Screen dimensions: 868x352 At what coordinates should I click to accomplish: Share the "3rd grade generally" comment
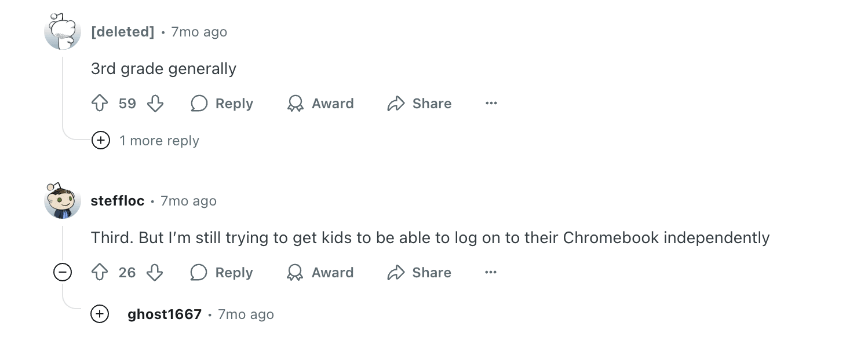420,104
